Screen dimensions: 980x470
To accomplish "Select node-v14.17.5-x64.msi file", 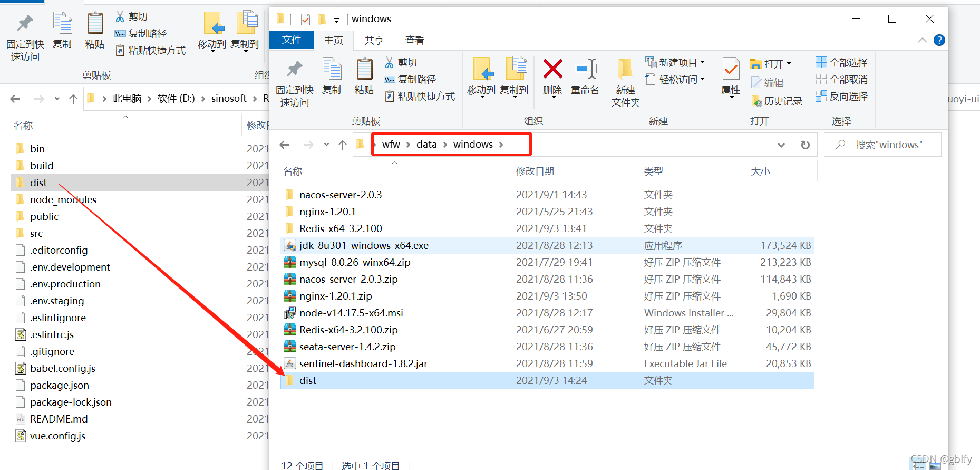I will 547,313.
